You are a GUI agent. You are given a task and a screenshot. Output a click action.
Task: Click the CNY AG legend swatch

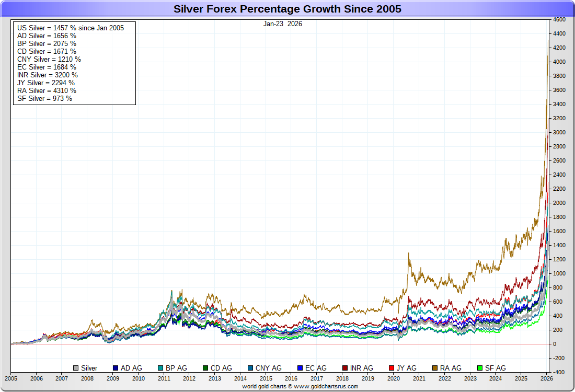(x=250, y=368)
